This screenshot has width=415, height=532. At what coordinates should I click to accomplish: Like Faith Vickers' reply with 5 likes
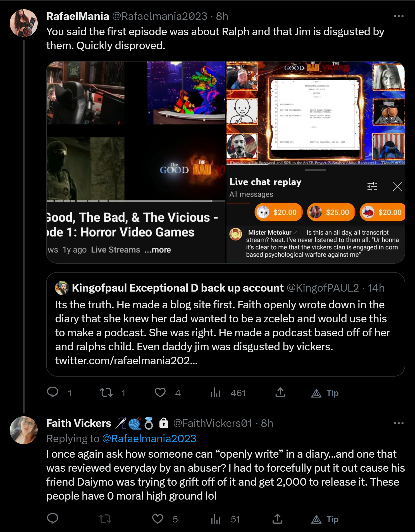pyautogui.click(x=158, y=519)
